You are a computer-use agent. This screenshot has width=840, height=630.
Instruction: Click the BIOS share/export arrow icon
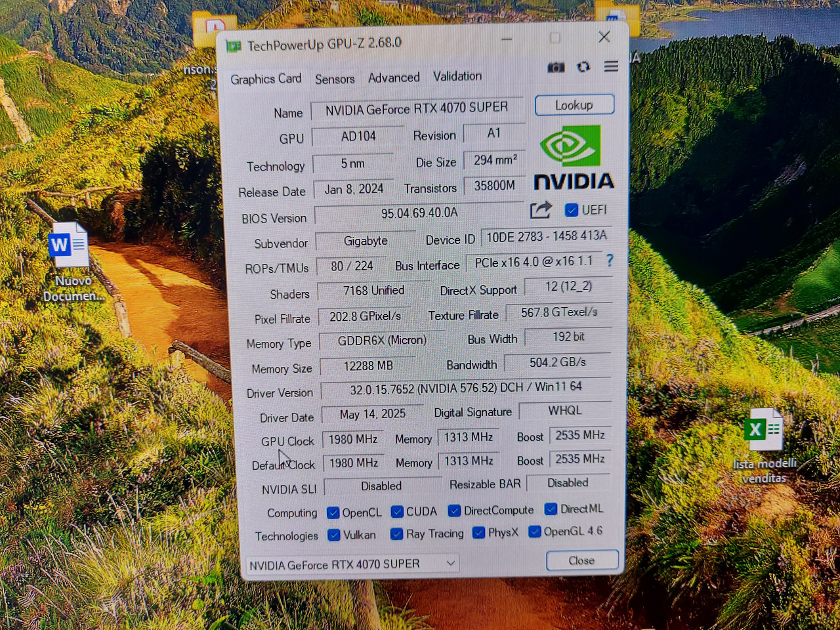[541, 210]
